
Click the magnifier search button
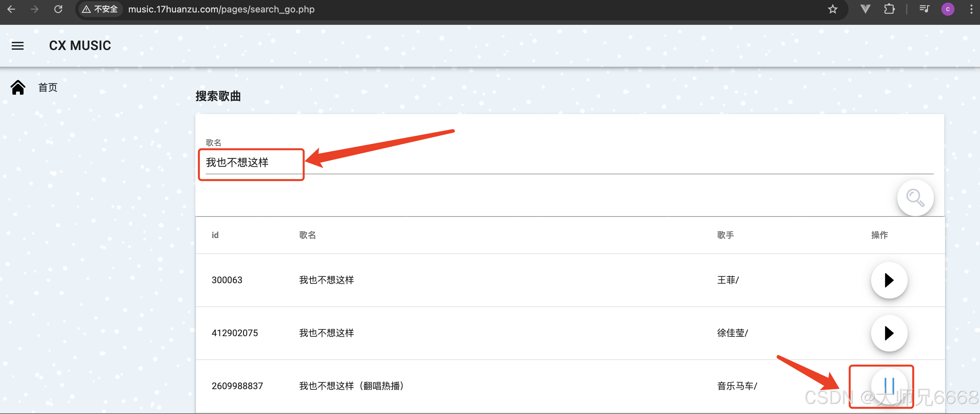[x=915, y=198]
